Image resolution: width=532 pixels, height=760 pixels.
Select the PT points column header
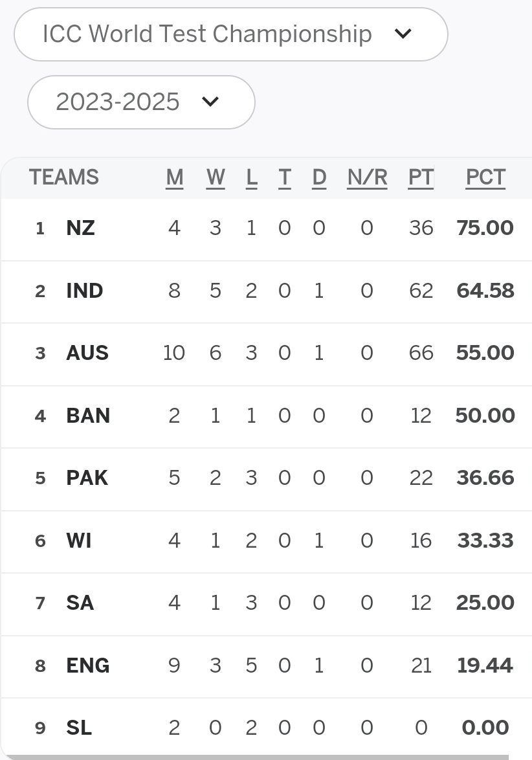point(421,178)
